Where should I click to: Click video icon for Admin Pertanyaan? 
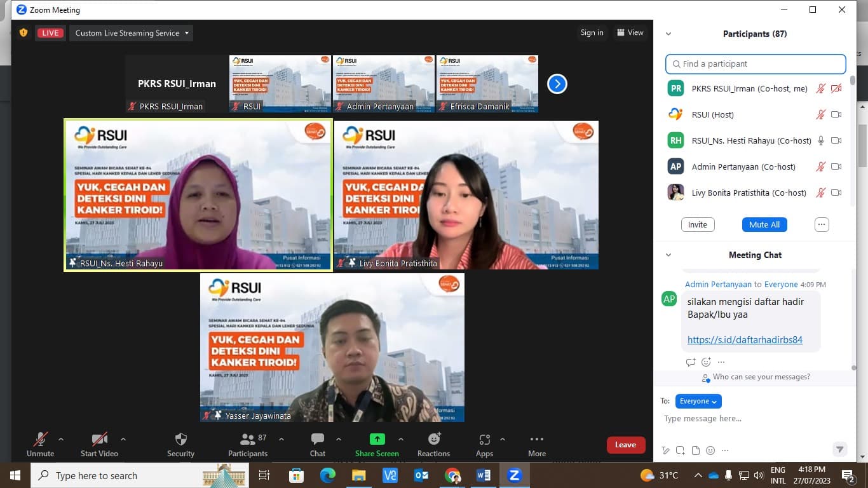click(836, 167)
